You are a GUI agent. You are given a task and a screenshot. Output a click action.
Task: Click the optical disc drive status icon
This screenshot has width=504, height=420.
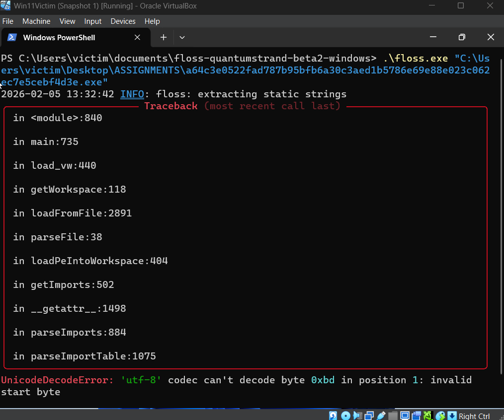[x=346, y=416]
